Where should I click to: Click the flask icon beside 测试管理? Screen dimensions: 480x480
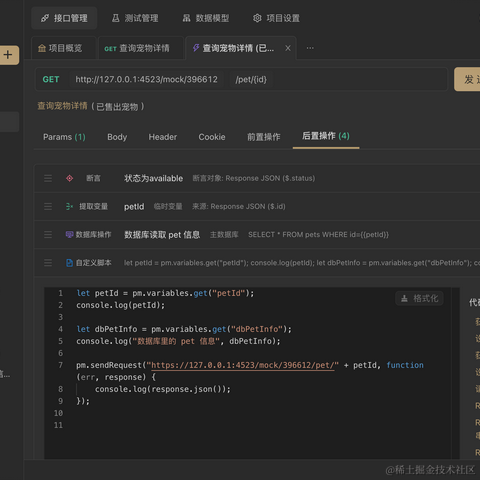tap(116, 18)
